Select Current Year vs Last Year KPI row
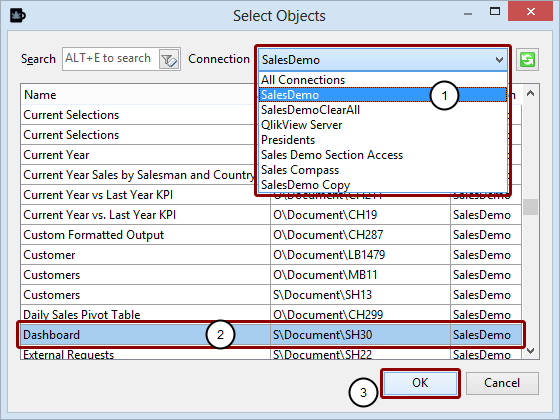The height and width of the screenshot is (420, 560). [x=271, y=195]
